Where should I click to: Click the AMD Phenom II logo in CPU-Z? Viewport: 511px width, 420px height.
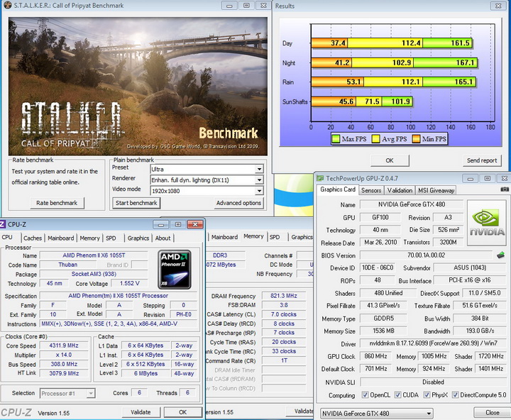(x=175, y=270)
